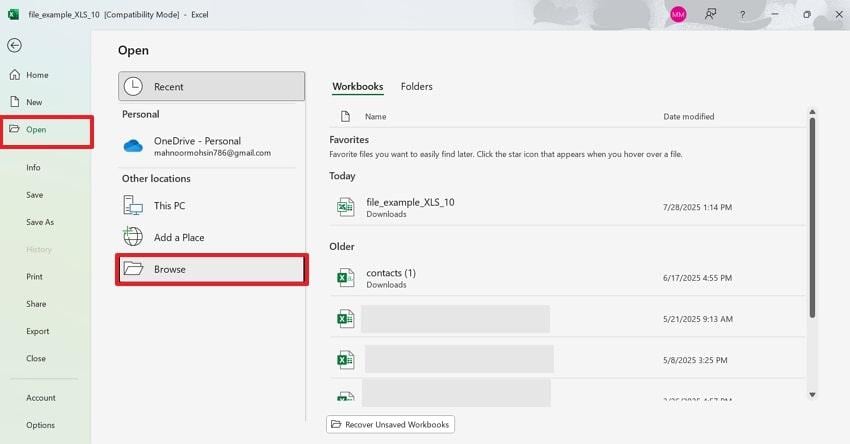Click the Excel app logo in title bar
Image resolution: width=850 pixels, height=444 pixels.
[x=14, y=15]
